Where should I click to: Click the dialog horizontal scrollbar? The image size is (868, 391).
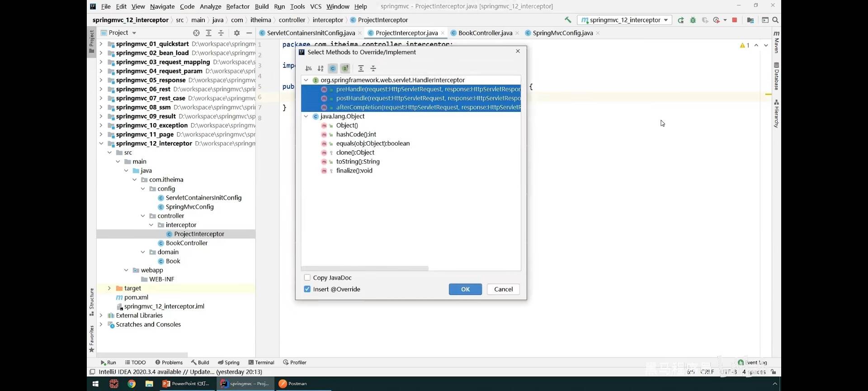coord(364,268)
